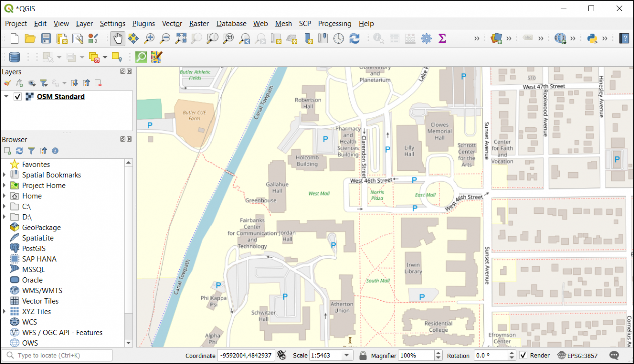634x364 pixels.
Task: Collapse all layers in Layers panel
Action: (x=86, y=83)
